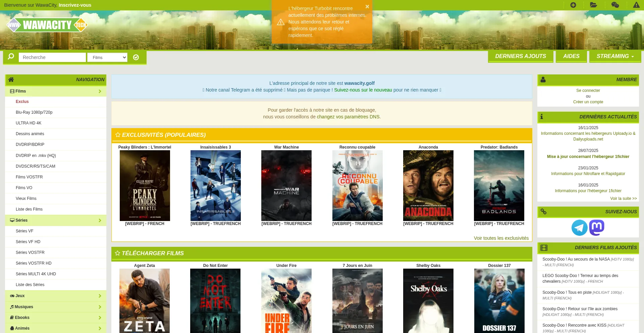Select Exclus in Films menu
The height and width of the screenshot is (333, 644).
click(x=22, y=102)
